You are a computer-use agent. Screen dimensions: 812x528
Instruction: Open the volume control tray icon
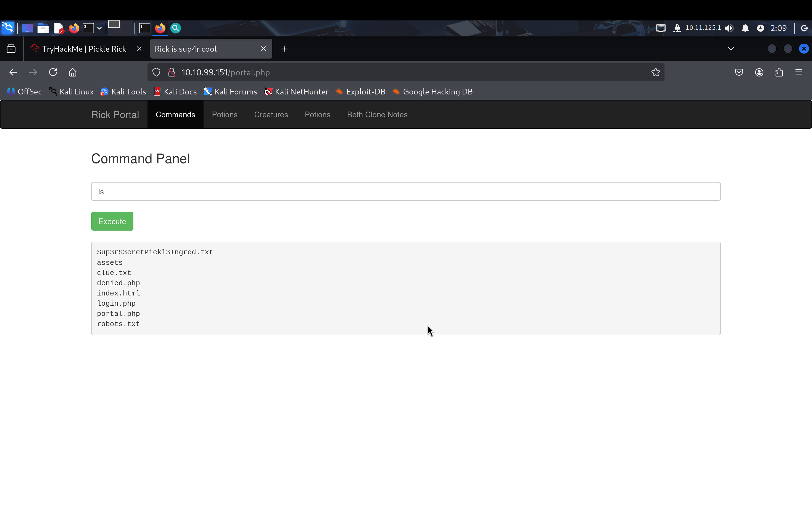coord(729,28)
